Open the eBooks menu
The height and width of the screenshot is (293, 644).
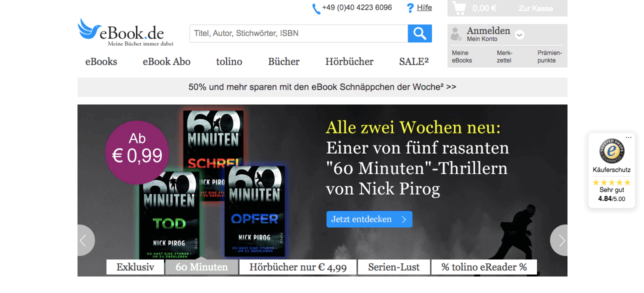pos(101,61)
